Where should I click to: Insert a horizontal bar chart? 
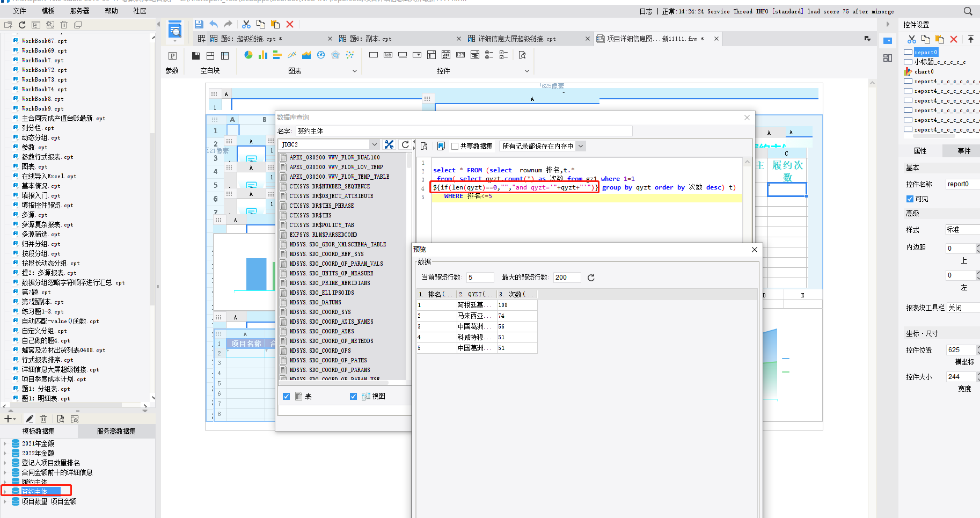277,55
